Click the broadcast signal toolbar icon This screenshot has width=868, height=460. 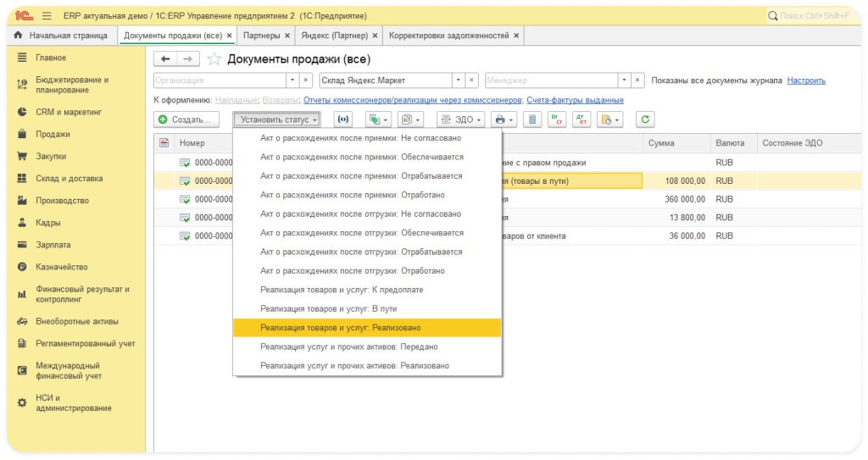pyautogui.click(x=342, y=120)
